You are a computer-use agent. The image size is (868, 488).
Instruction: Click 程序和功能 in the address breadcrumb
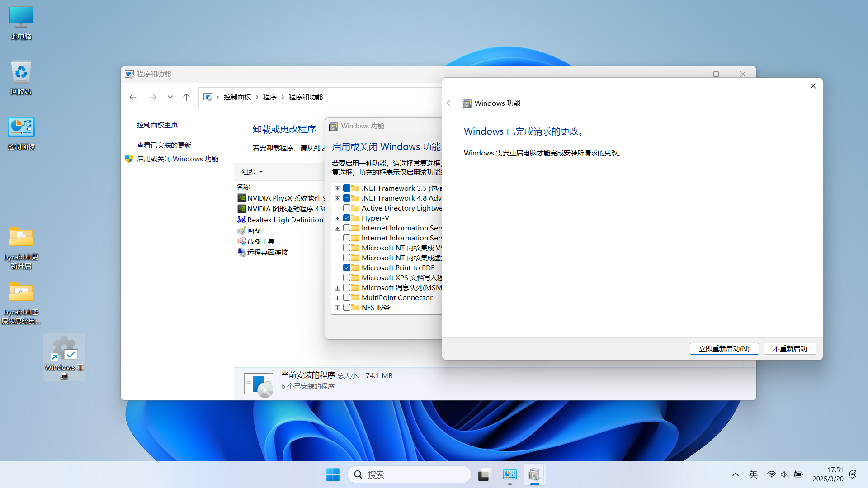(x=306, y=97)
